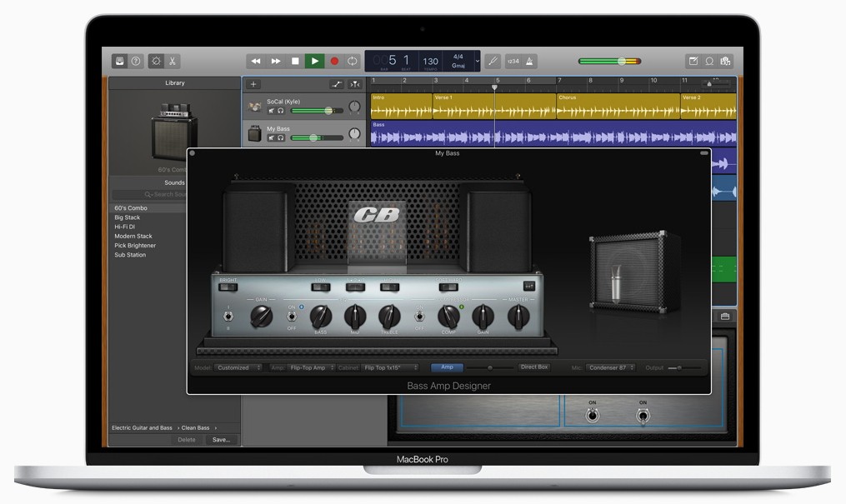
Task: Open the Media Browser
Action: pos(725,61)
